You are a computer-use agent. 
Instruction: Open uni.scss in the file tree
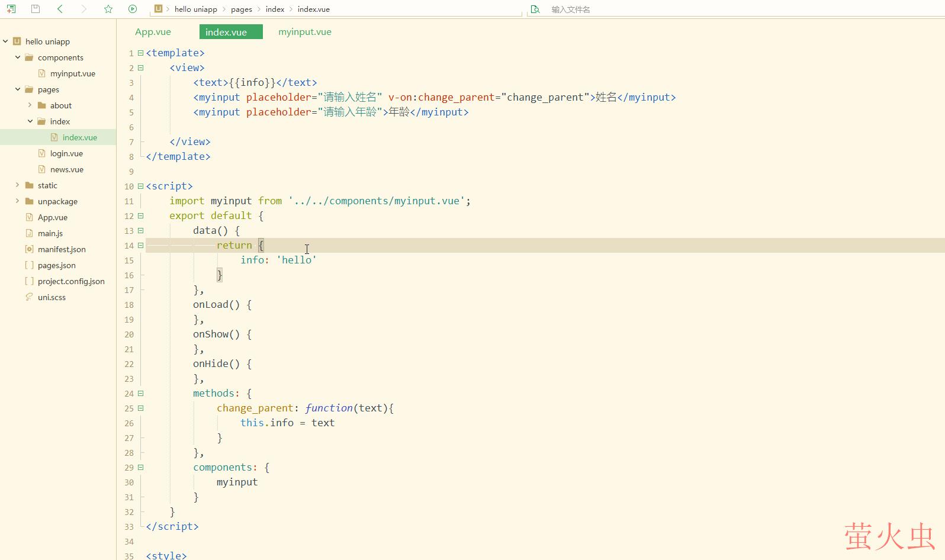click(52, 297)
